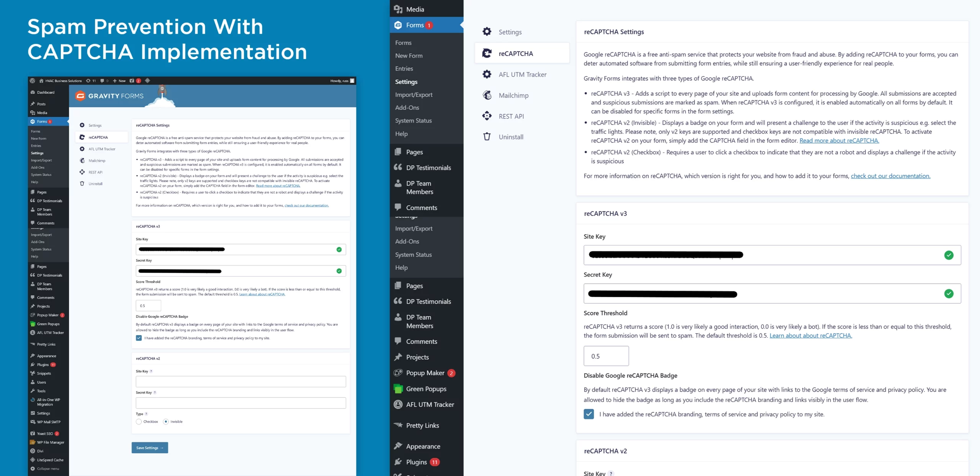Click the 0.5 threshold field in small screenshot
This screenshot has height=476, width=980.
(148, 306)
